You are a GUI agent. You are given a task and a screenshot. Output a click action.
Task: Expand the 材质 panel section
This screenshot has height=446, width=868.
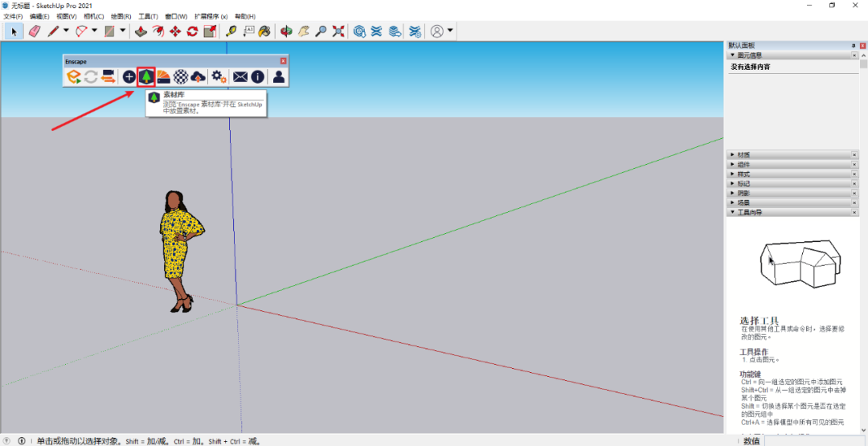point(743,154)
